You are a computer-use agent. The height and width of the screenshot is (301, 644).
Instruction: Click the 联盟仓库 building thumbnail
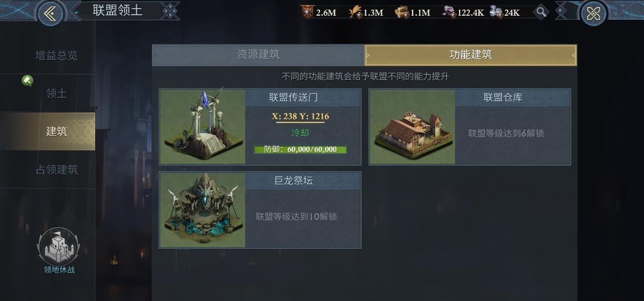[412, 127]
